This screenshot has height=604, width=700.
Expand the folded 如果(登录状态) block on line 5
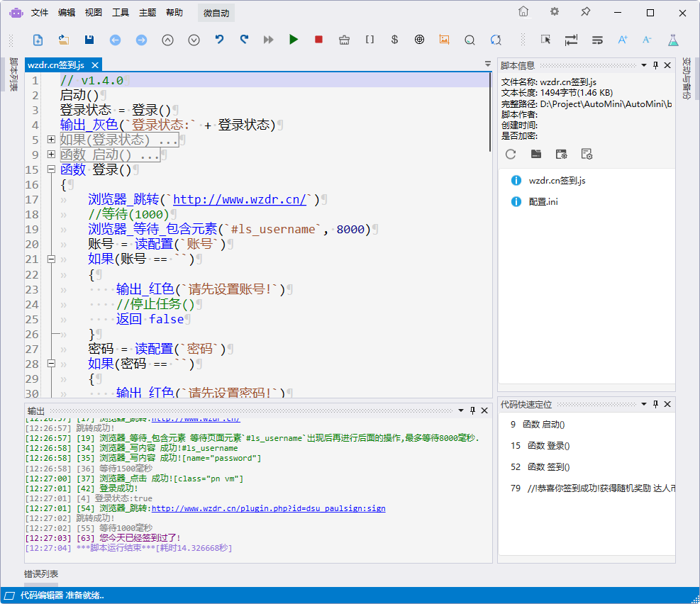click(51, 140)
